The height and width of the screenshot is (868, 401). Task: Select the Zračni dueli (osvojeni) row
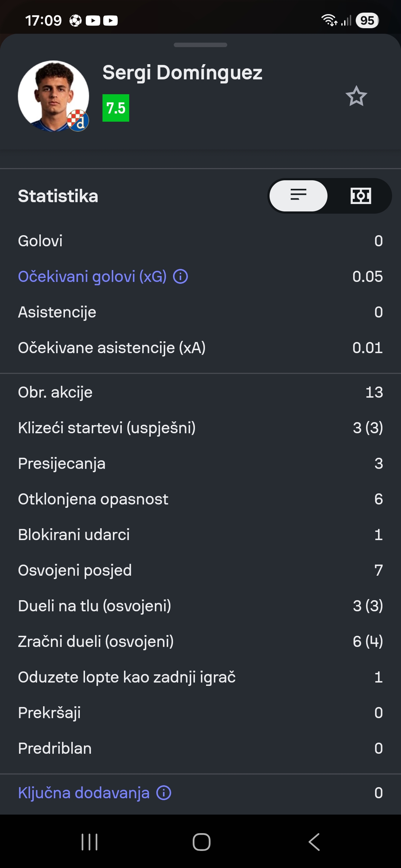tap(200, 642)
